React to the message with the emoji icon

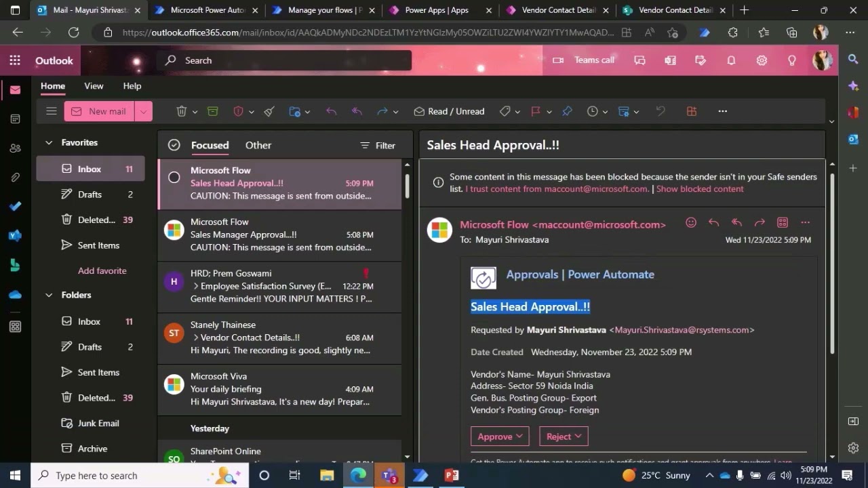[x=691, y=222]
